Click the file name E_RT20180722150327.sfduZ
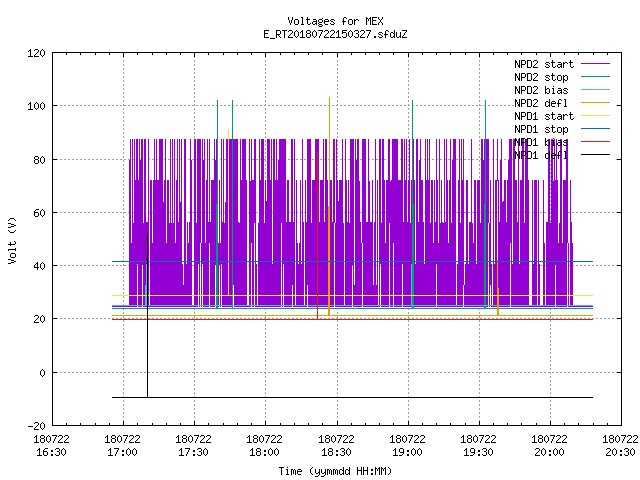Viewport: 640px width, 480px height. pyautogui.click(x=335, y=34)
